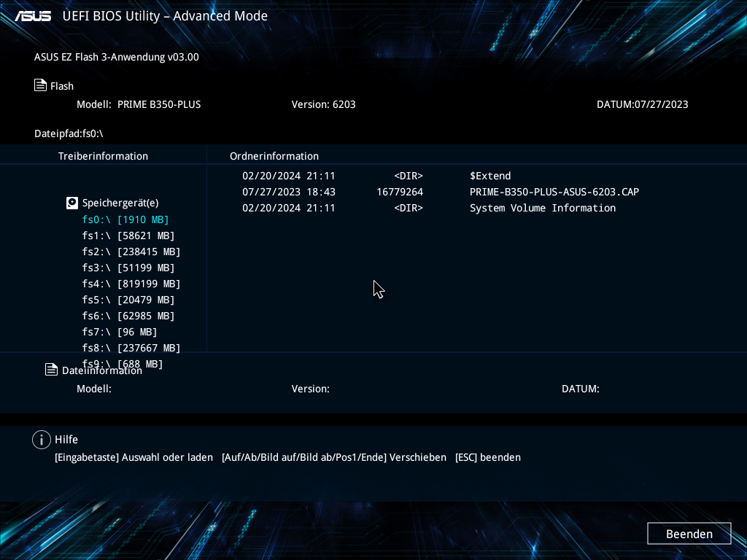Select drive fs3:\ [51199 MB]

point(128,268)
